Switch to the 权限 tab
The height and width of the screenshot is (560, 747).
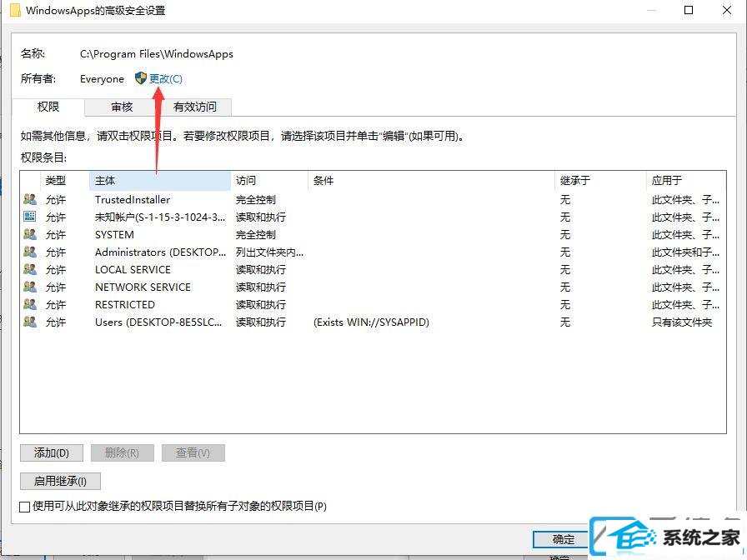[48, 107]
